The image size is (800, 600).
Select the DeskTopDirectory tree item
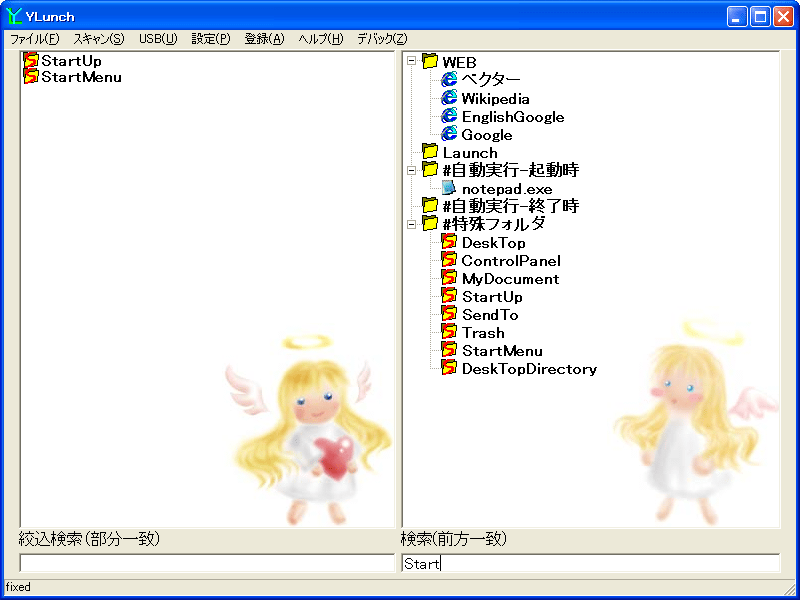tap(528, 369)
